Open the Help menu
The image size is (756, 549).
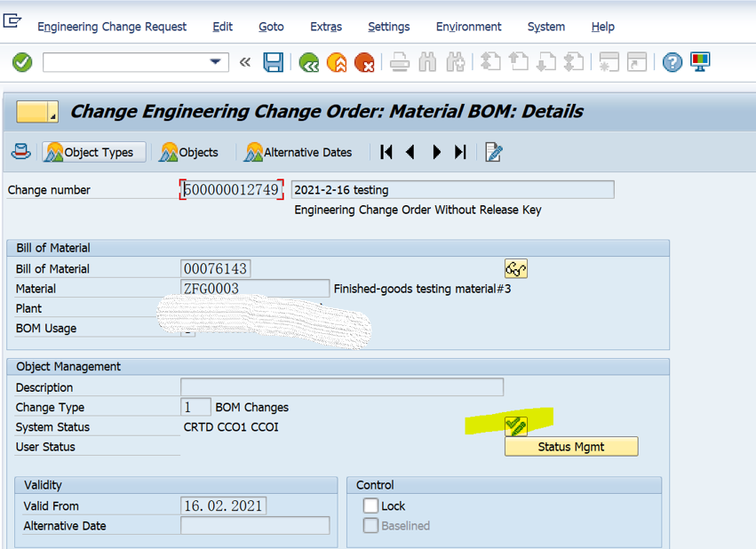point(602,27)
